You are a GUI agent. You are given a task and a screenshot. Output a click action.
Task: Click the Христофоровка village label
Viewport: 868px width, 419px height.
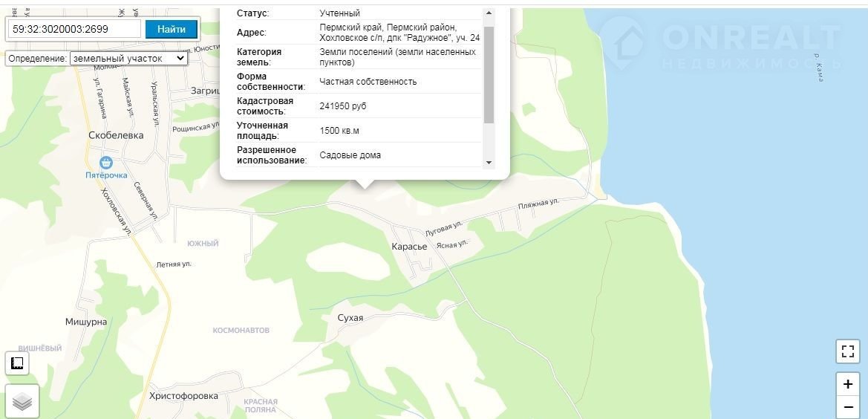[183, 396]
